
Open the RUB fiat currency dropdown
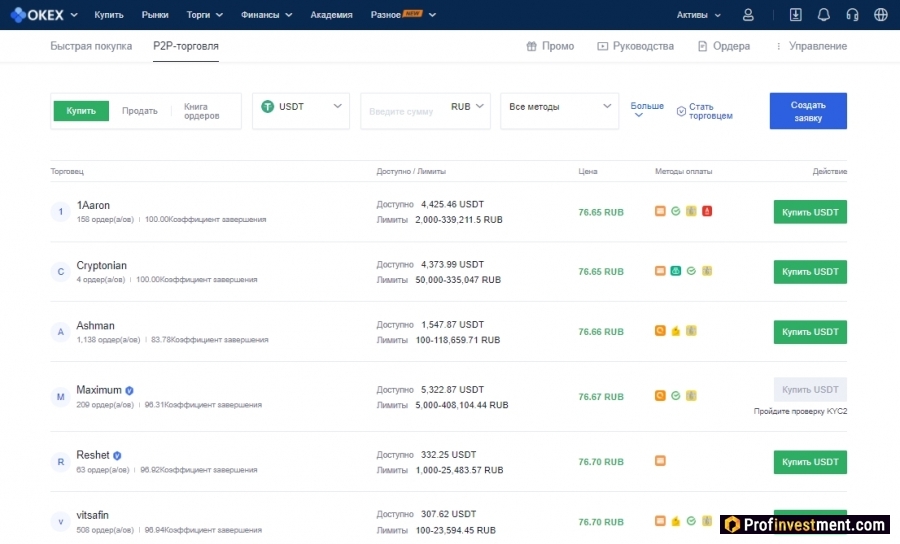point(467,106)
